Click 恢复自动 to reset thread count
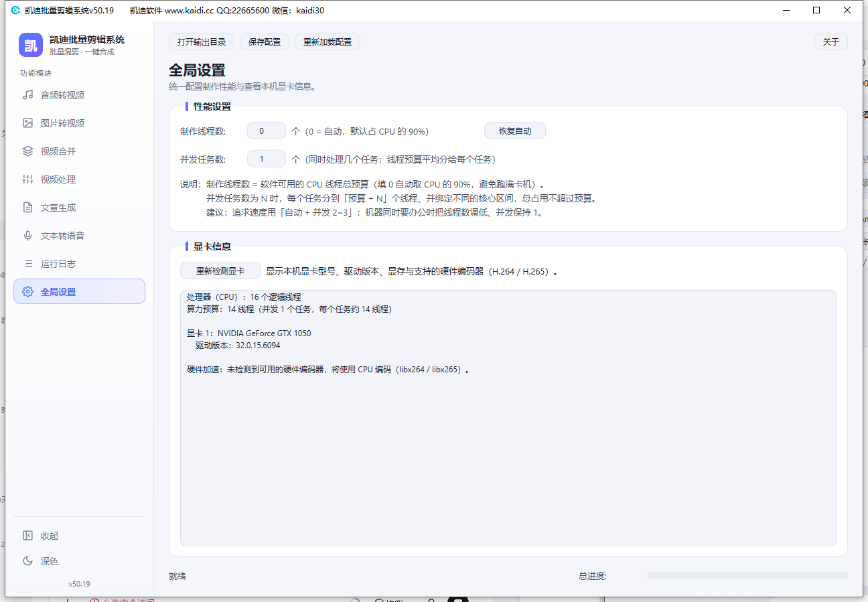Image resolution: width=868 pixels, height=602 pixels. (515, 131)
